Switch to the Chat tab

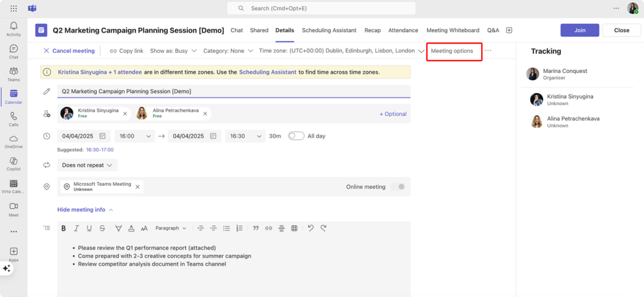coord(236,30)
